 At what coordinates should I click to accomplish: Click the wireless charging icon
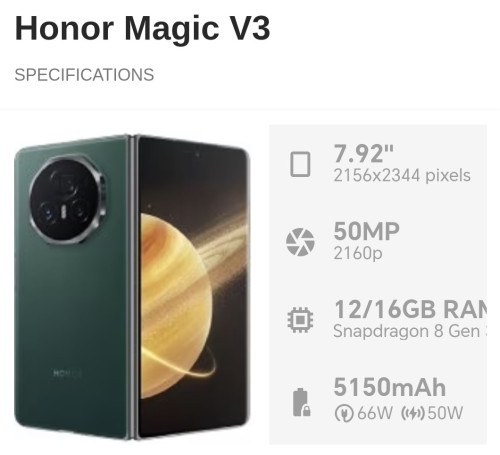(x=413, y=413)
